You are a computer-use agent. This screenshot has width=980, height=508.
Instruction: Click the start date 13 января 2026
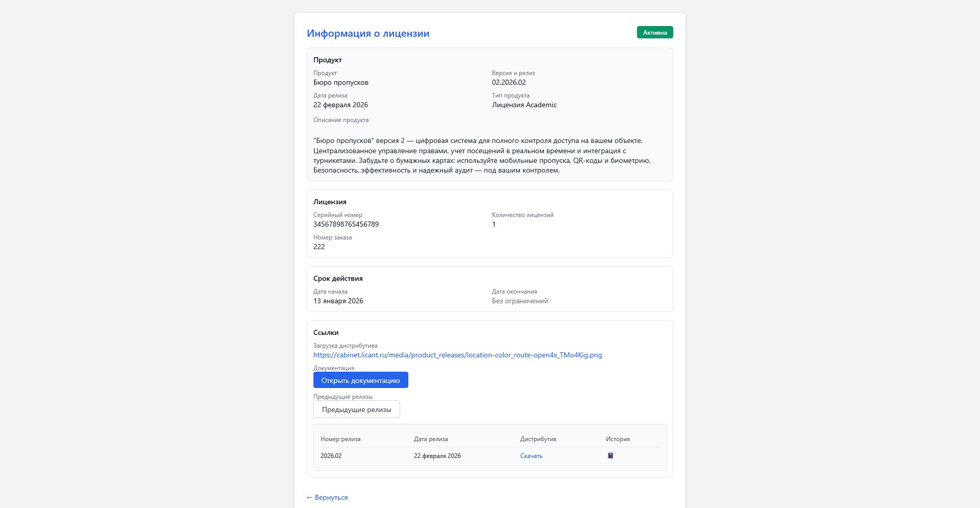(x=338, y=301)
